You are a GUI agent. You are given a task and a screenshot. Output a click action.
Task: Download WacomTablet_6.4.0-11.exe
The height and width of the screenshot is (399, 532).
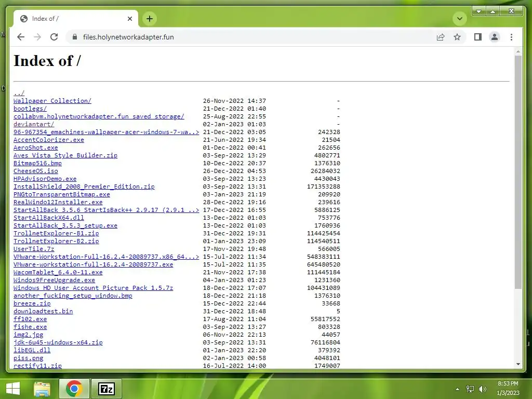(x=58, y=272)
